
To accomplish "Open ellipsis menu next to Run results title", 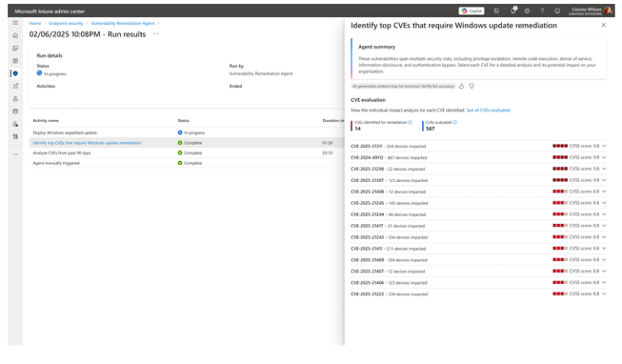I will [x=155, y=34].
